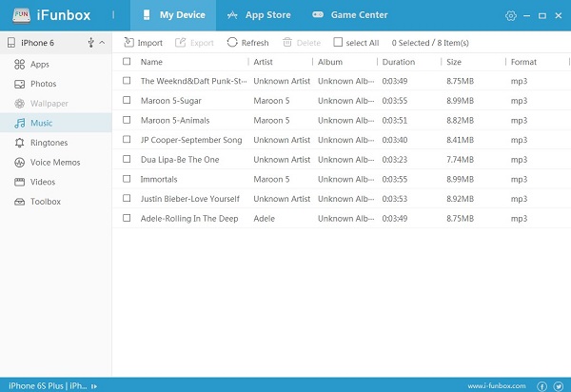Click the Ringtones bell icon
The image size is (571, 392).
point(19,143)
